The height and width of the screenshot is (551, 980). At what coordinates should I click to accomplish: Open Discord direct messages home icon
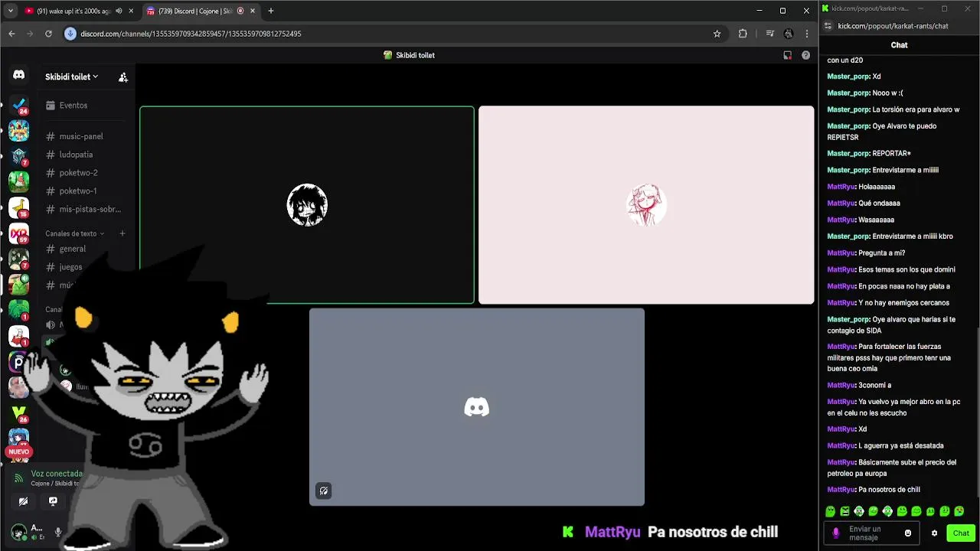(18, 75)
